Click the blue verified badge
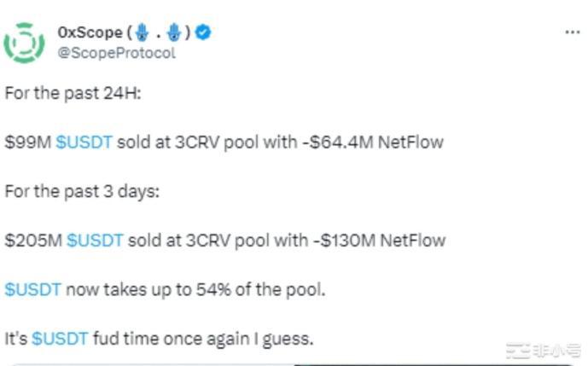The height and width of the screenshot is (366, 588). pos(203,32)
